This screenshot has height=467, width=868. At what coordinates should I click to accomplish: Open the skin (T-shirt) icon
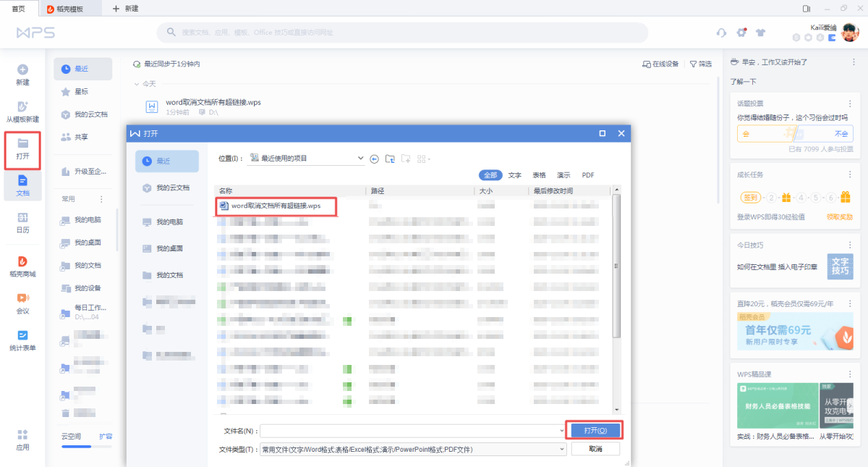pos(760,33)
